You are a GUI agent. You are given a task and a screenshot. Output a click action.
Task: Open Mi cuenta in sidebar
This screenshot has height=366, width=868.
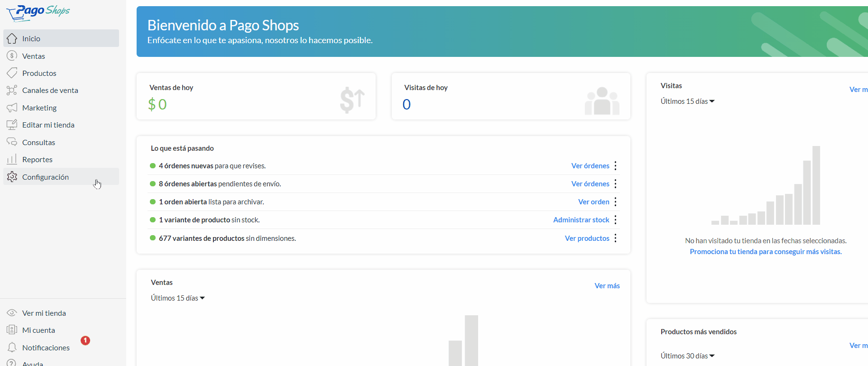(x=61, y=330)
